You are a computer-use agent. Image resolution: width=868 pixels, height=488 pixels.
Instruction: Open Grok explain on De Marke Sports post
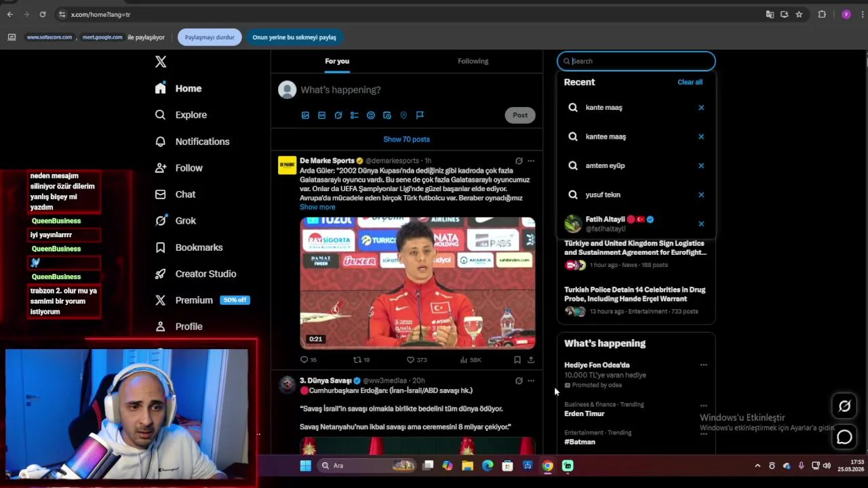[519, 161]
